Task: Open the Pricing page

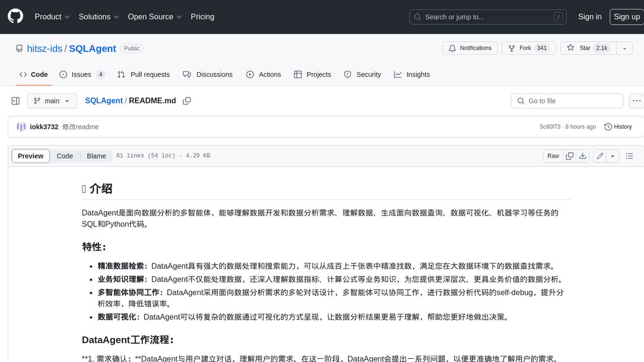Action: [x=202, y=17]
